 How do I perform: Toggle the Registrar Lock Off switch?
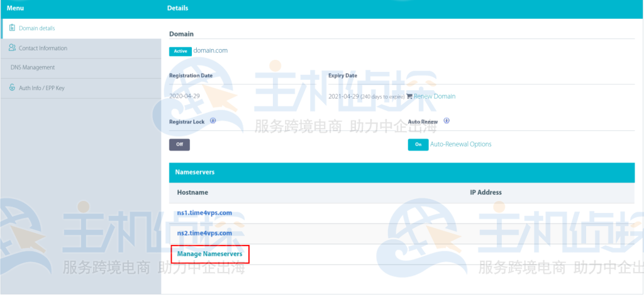coord(179,145)
